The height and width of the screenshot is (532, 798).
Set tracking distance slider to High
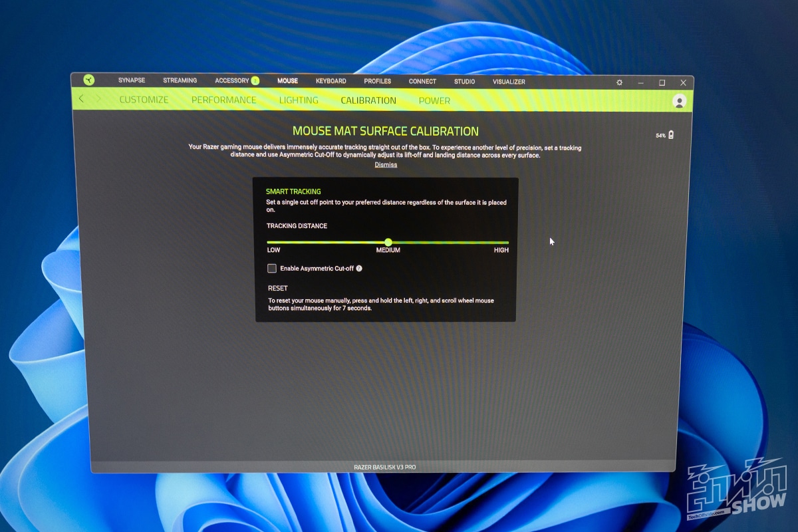coord(507,243)
